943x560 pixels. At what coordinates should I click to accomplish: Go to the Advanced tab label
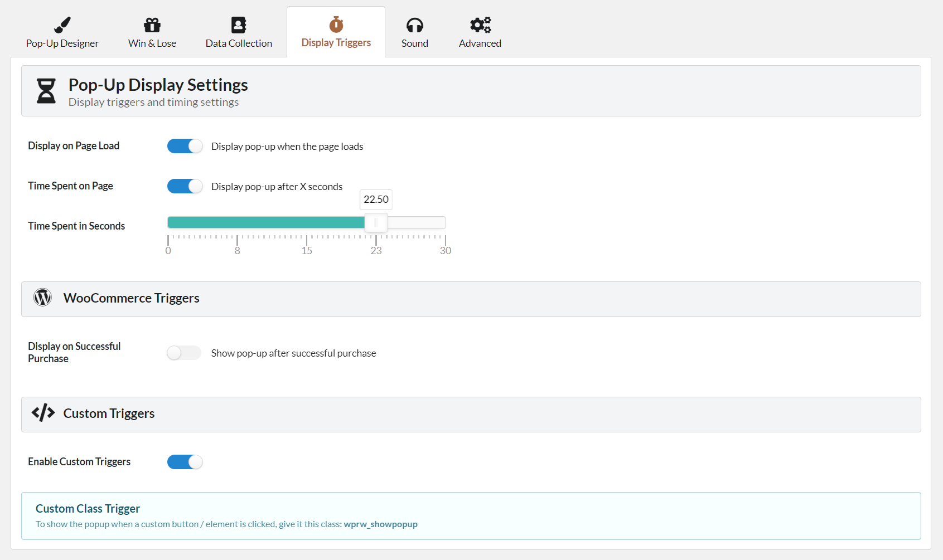click(x=480, y=43)
